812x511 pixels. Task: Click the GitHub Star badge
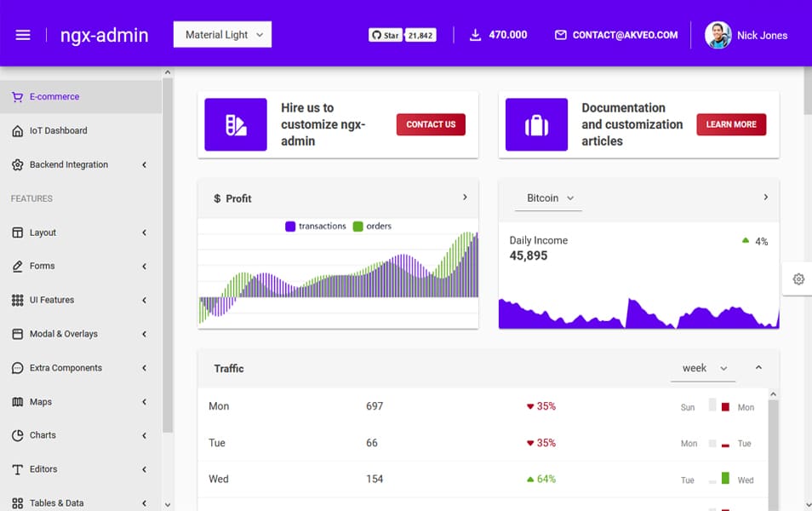click(x=386, y=35)
